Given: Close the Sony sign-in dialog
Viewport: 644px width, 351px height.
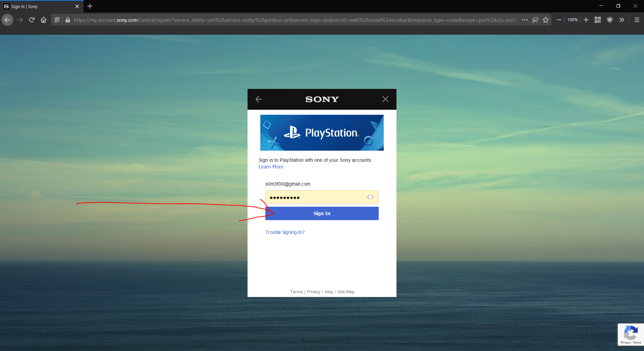Looking at the screenshot, I should coord(385,99).
